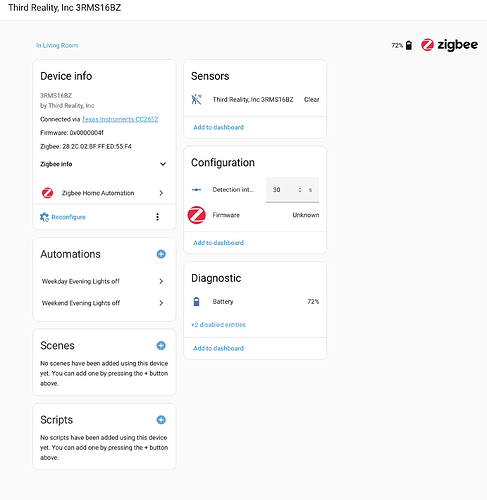Add a new automation with plus icon

(x=161, y=254)
